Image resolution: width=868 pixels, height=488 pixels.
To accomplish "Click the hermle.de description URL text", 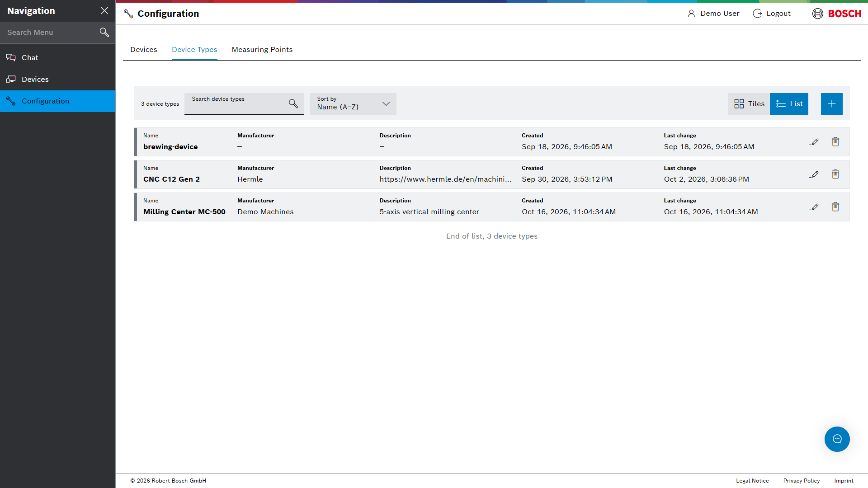I will (x=445, y=179).
